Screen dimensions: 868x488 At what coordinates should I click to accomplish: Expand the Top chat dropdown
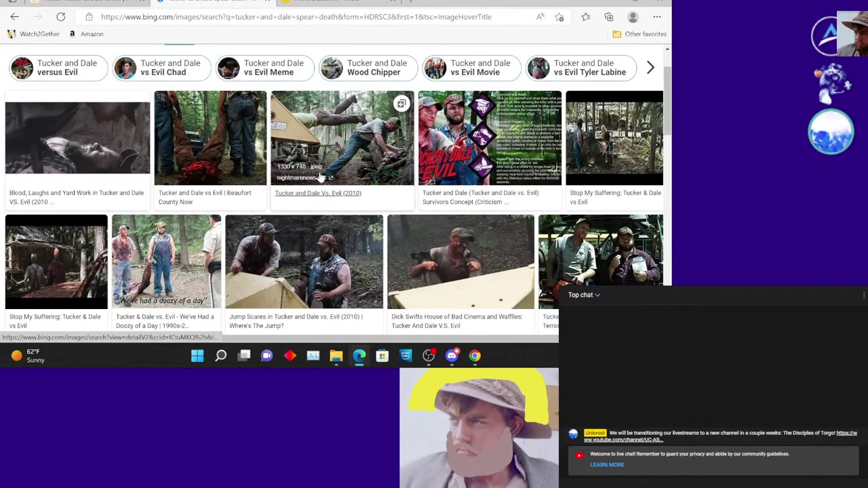tap(584, 295)
